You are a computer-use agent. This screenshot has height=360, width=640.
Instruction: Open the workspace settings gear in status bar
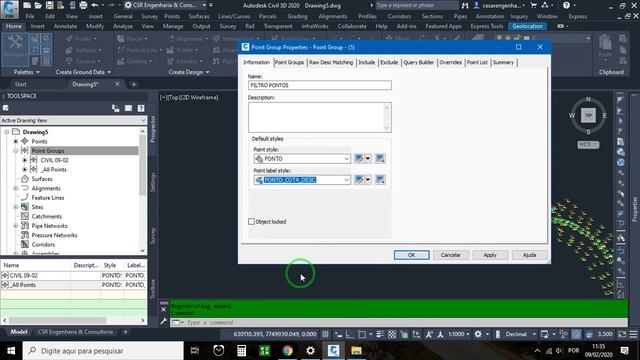click(478, 334)
